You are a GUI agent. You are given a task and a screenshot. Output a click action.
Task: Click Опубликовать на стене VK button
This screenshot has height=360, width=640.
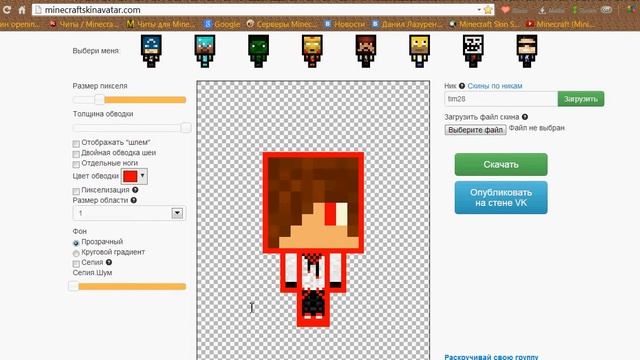click(x=501, y=198)
